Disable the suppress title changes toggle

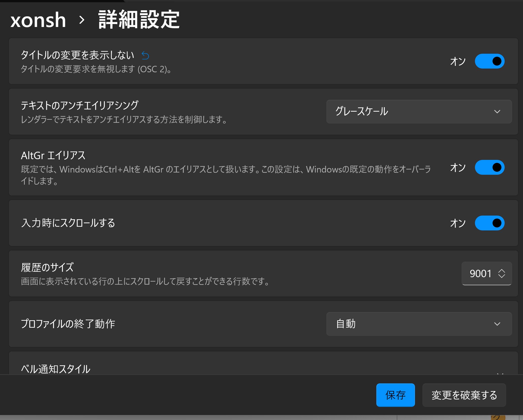[489, 61]
